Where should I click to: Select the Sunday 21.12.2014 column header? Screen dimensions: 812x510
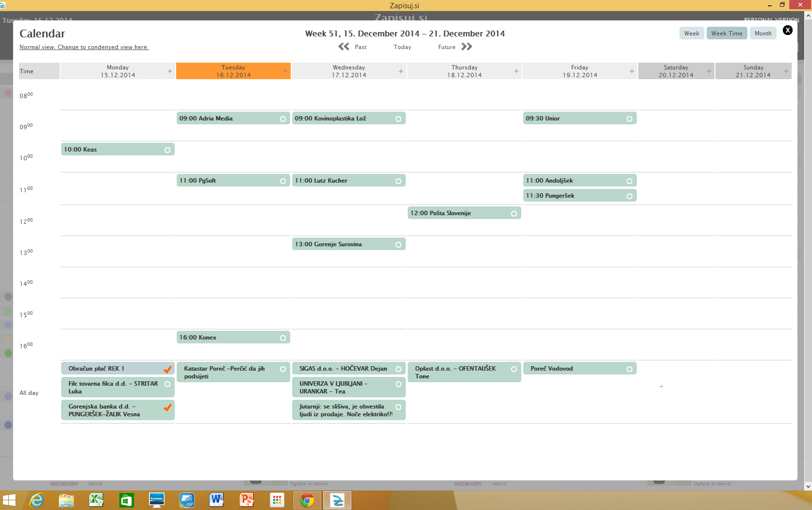click(x=753, y=71)
